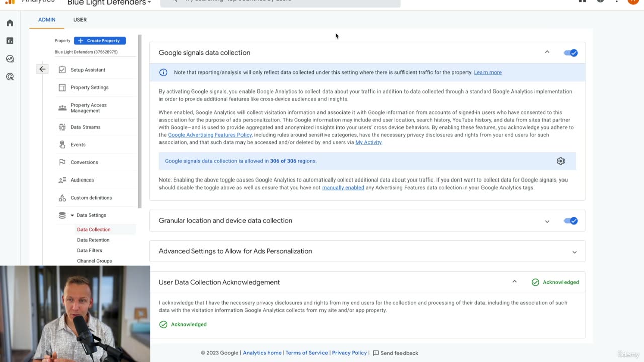
Task: Click the presenter webcam video thumbnail
Action: tap(75, 314)
